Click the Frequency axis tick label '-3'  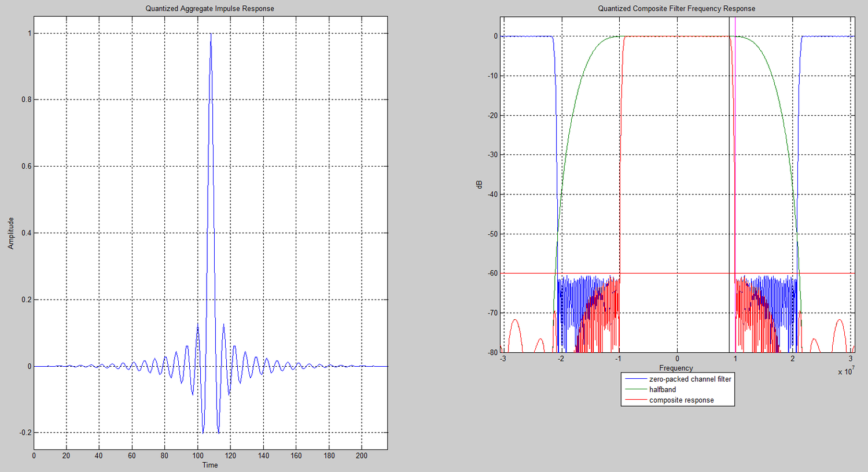pyautogui.click(x=502, y=359)
